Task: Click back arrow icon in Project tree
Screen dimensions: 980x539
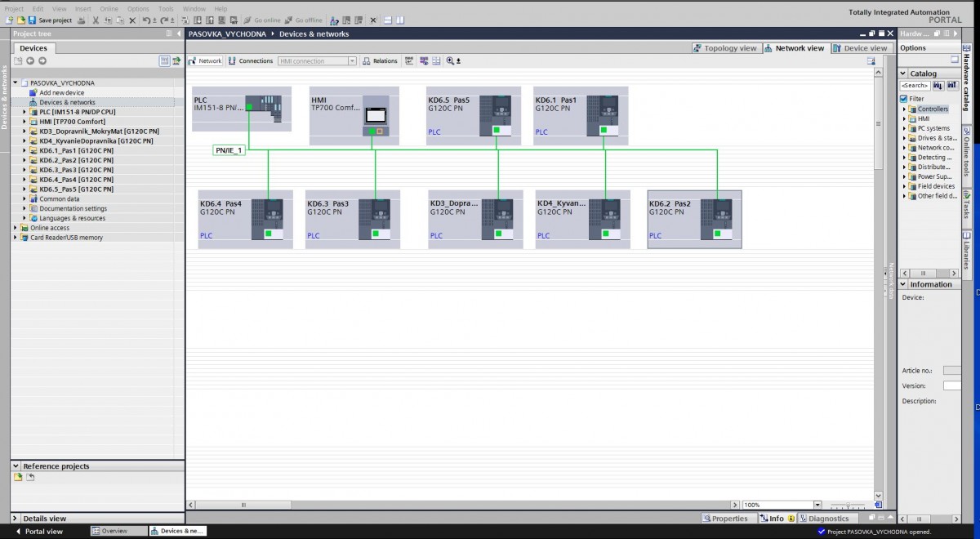Action: click(x=30, y=60)
